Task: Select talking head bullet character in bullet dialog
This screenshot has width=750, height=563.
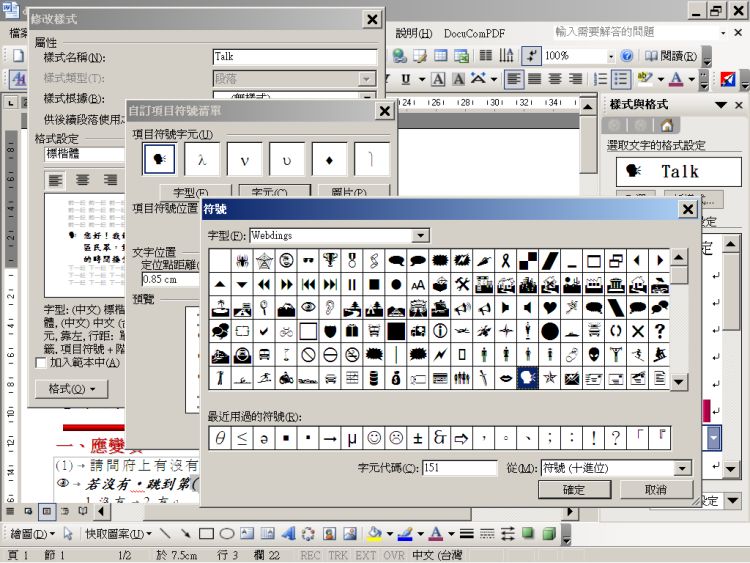Action: [x=159, y=159]
